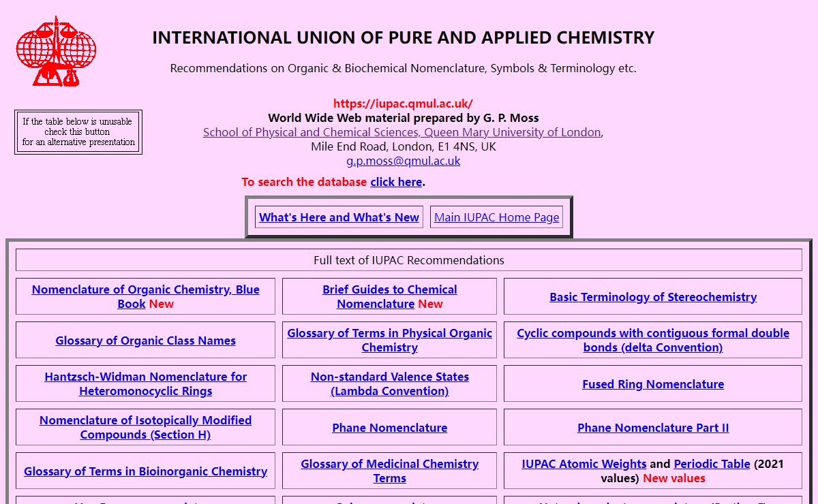This screenshot has width=818, height=504.
Task: Click the red IUPAC logo image
Action: coord(56,52)
